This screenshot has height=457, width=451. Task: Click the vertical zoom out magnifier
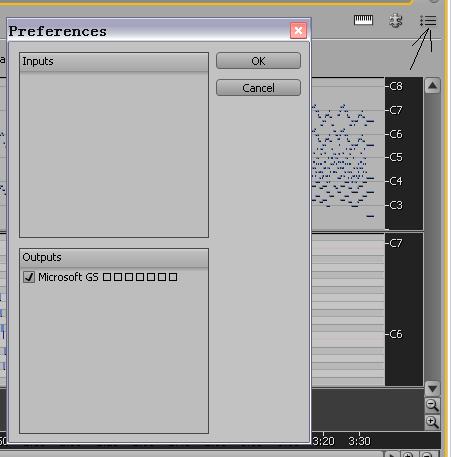tap(432, 405)
